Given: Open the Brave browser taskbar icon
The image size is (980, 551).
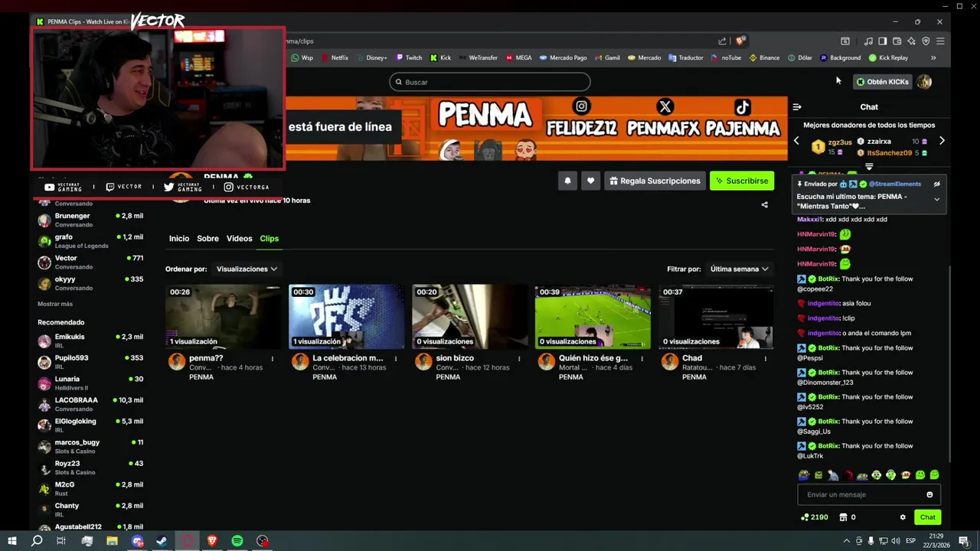Looking at the screenshot, I should pos(212,541).
